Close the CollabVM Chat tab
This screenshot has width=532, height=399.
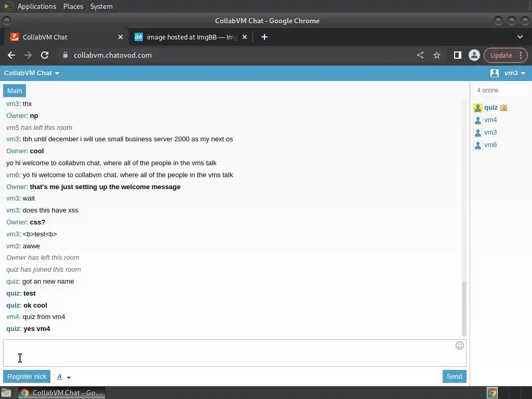pos(121,37)
